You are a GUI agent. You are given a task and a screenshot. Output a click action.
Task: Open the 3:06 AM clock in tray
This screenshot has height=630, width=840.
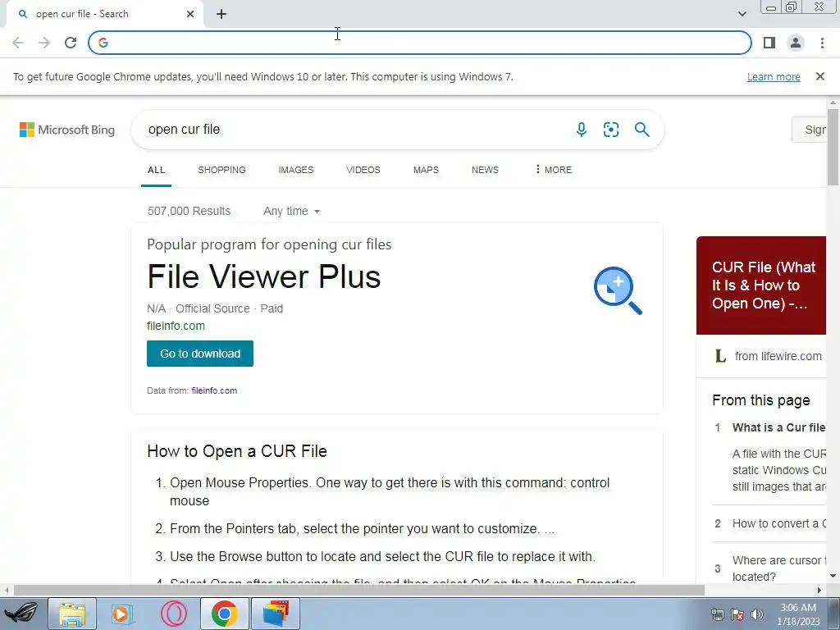[798, 614]
